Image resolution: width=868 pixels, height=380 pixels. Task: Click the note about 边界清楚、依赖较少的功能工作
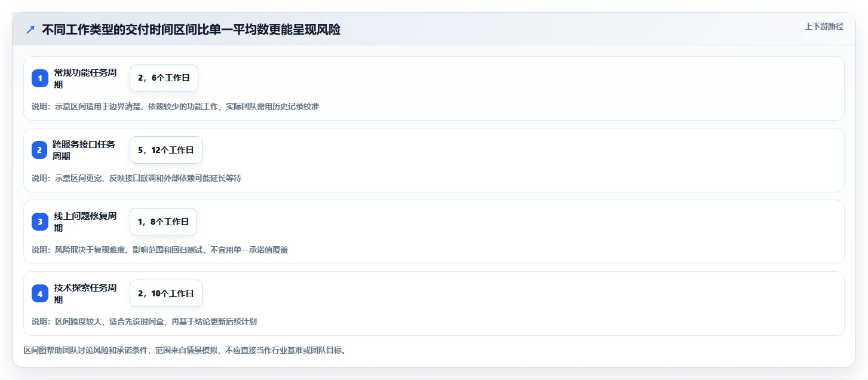[x=175, y=106]
